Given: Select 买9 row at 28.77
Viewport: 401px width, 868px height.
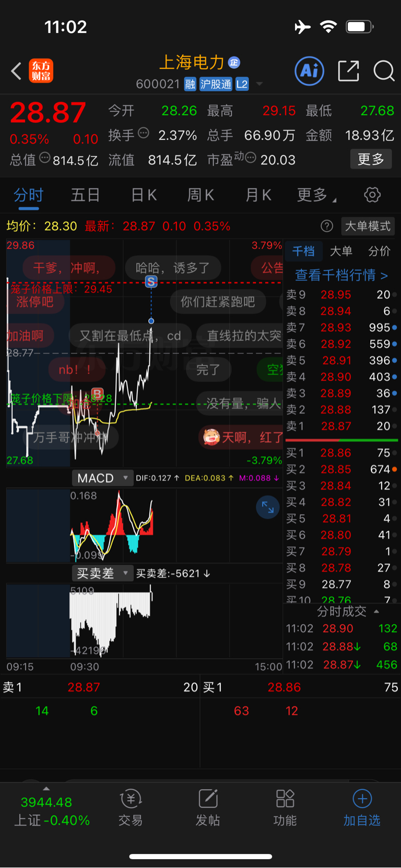Looking at the screenshot, I should pyautogui.click(x=341, y=584).
